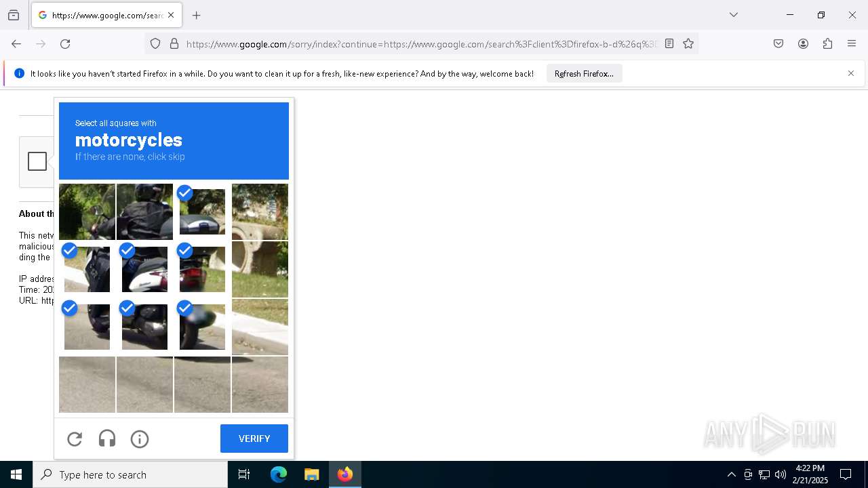The width and height of the screenshot is (868, 488).
Task: Click taskbar search box
Action: click(130, 474)
